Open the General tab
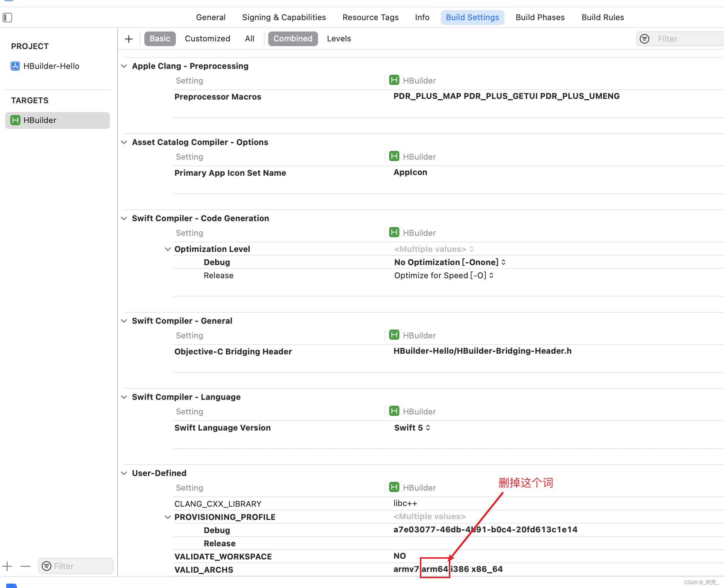724x588 pixels. click(x=211, y=17)
